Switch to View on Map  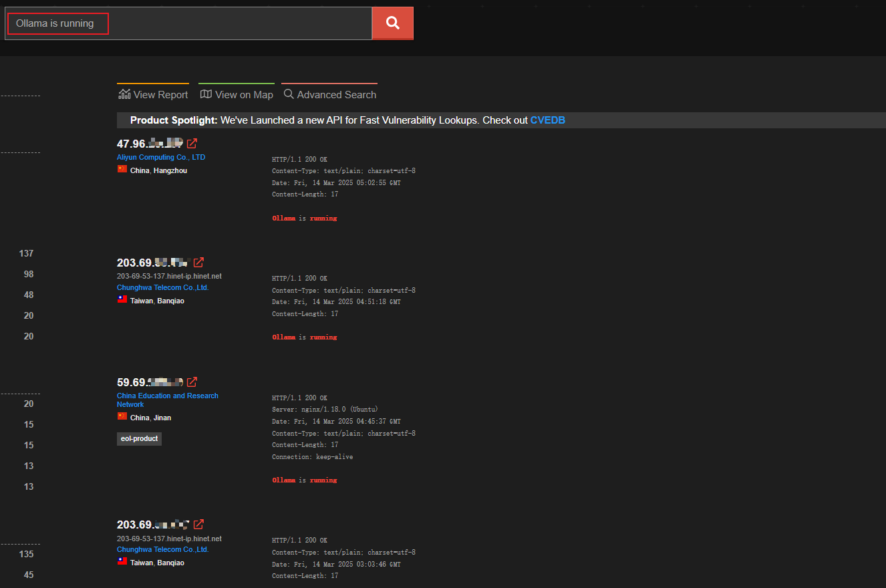(x=237, y=95)
